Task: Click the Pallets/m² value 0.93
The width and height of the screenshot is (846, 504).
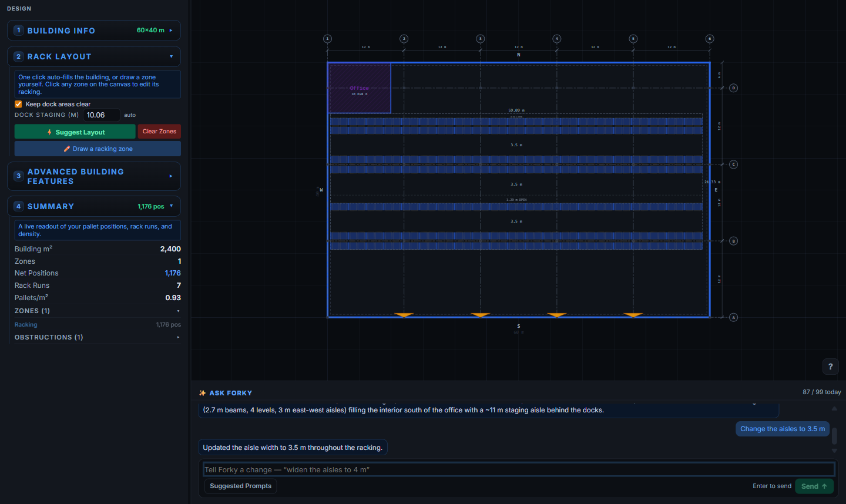Action: click(x=173, y=298)
